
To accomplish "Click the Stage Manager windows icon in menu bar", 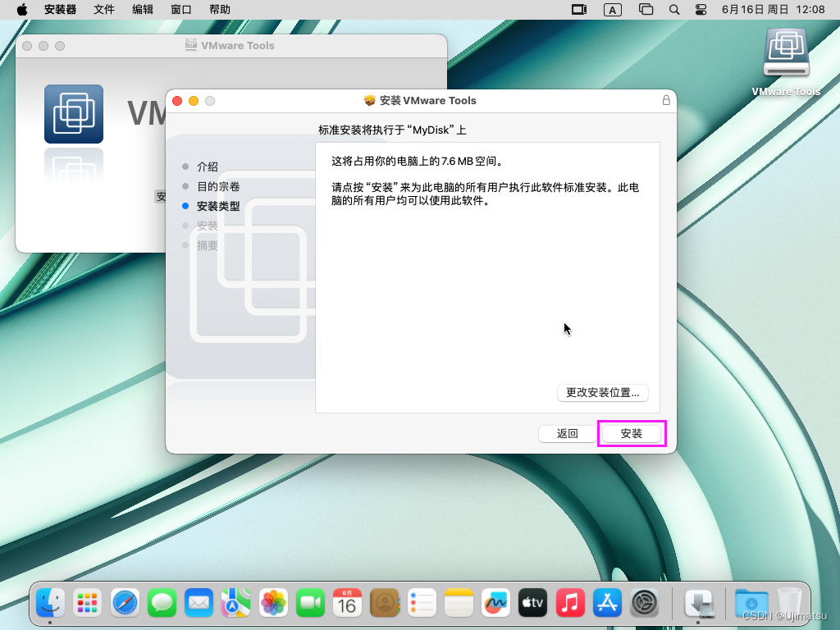I will pos(646,10).
